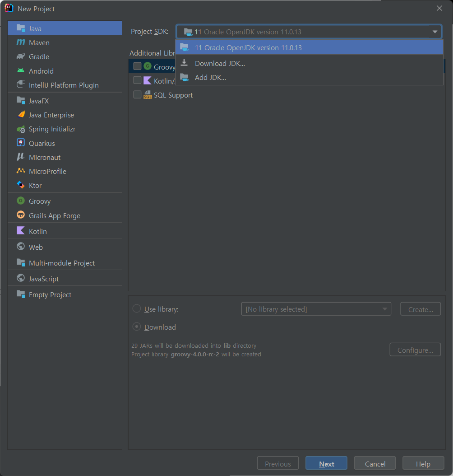
Task: Enable the Kotlin/JVM library checkbox
Action: click(137, 80)
